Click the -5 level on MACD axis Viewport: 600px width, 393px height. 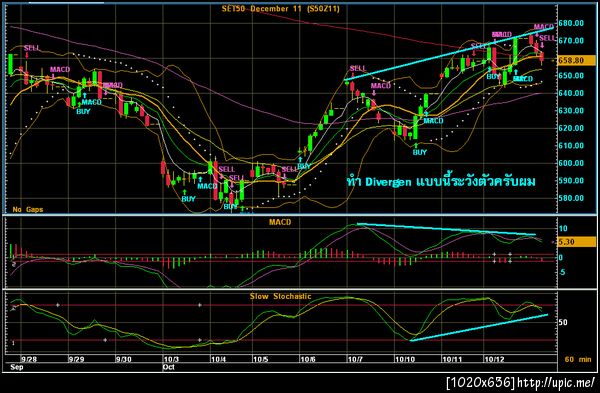[561, 272]
